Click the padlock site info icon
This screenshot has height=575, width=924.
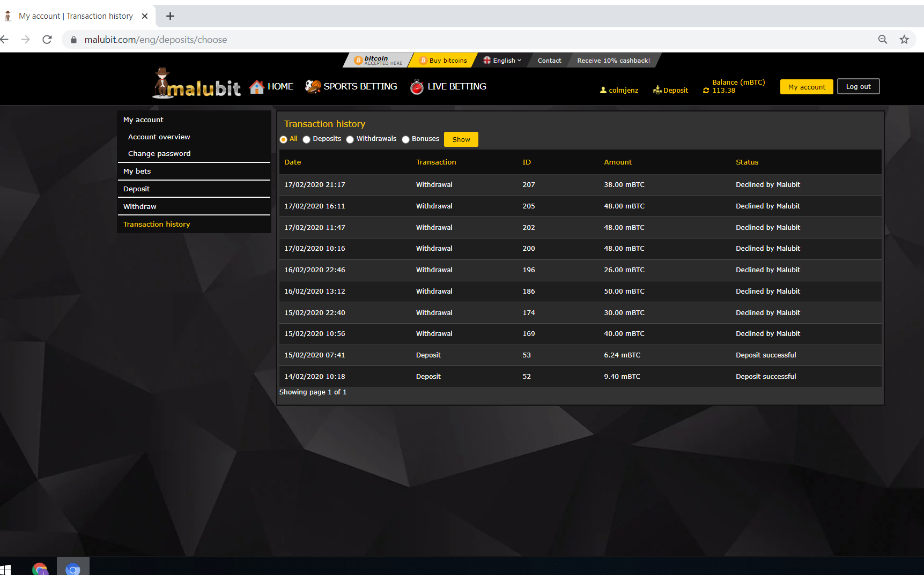pyautogui.click(x=74, y=40)
